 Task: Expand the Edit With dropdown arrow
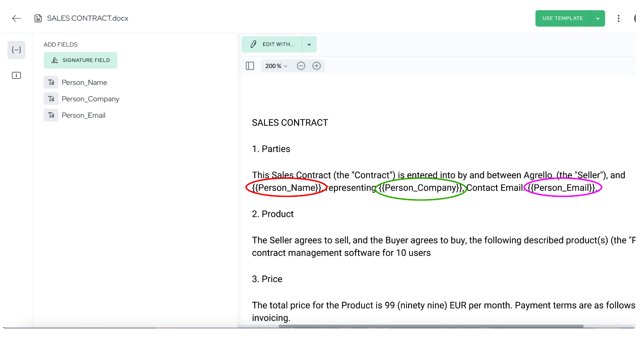(x=309, y=44)
